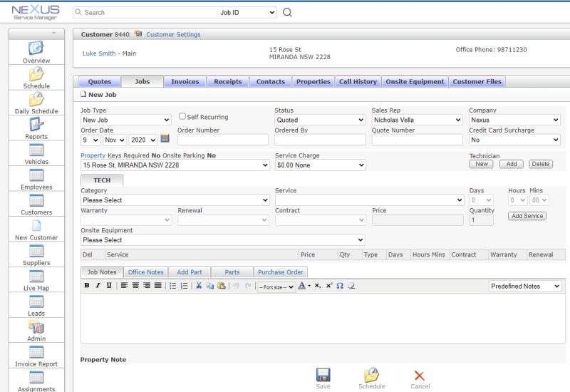Screen dimensions: 570x392
Task: Open the search type Job ID dropdown
Action: coord(247,12)
